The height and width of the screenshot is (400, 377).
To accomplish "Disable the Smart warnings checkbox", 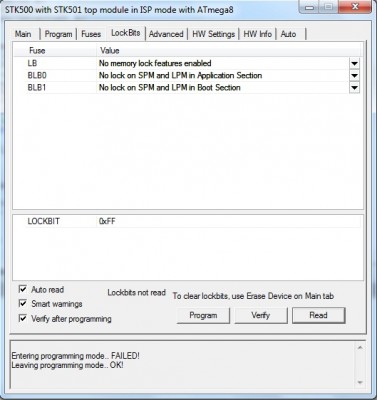I will (x=23, y=304).
